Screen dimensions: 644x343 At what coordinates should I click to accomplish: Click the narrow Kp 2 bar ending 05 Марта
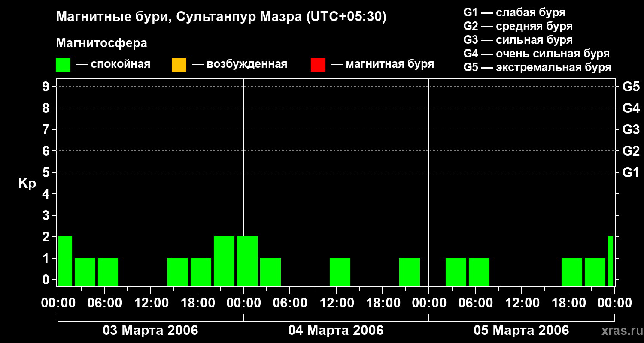tap(611, 261)
